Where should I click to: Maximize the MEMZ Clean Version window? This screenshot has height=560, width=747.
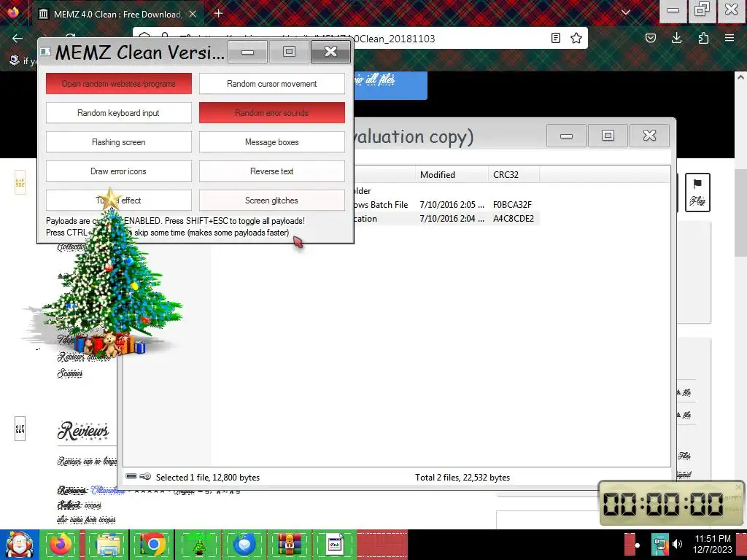pyautogui.click(x=289, y=52)
